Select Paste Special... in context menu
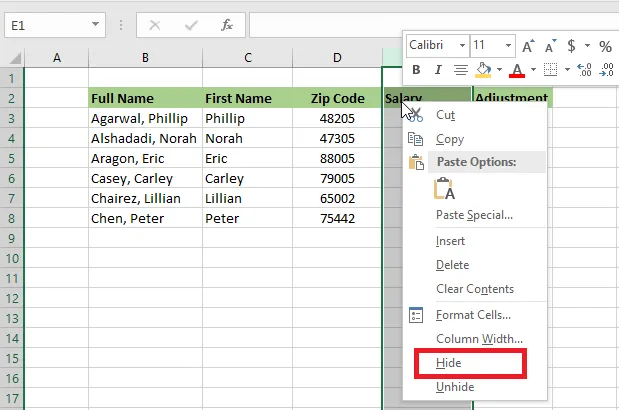The height and width of the screenshot is (410, 619). pyautogui.click(x=475, y=215)
